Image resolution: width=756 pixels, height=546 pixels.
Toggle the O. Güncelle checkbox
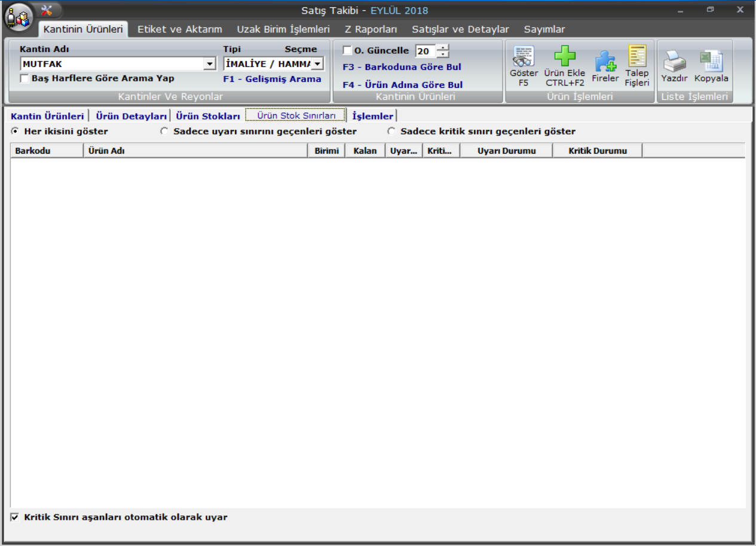(x=347, y=51)
